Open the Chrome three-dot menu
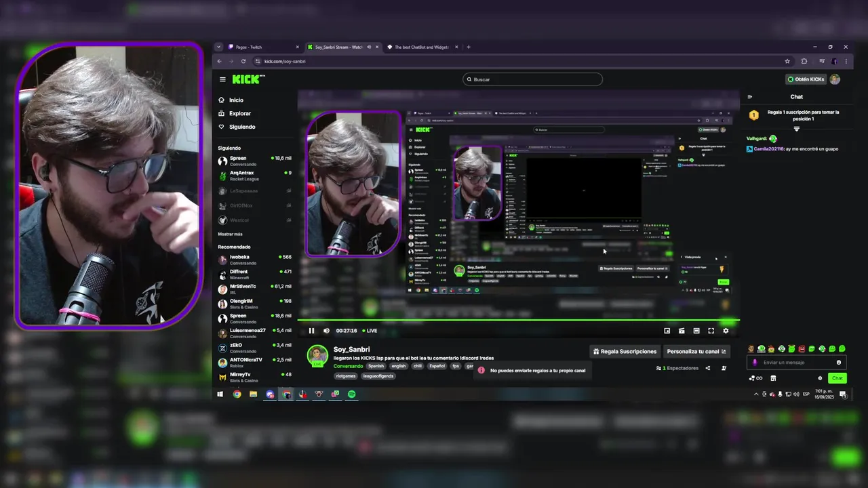This screenshot has width=868, height=488. coord(846,61)
